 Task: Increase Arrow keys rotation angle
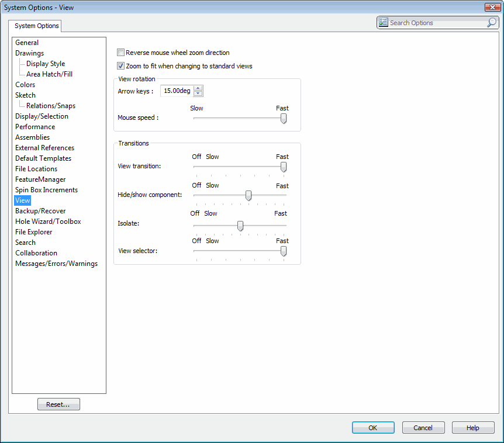(x=198, y=88)
